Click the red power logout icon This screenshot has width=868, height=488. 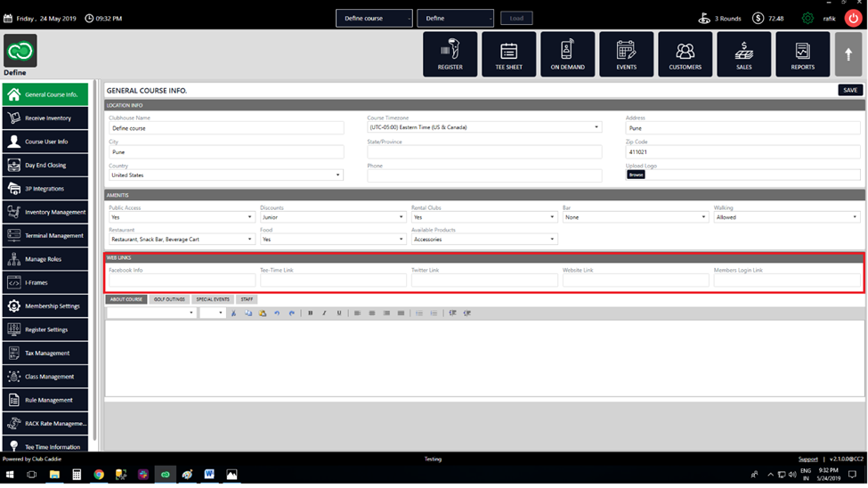coord(853,19)
